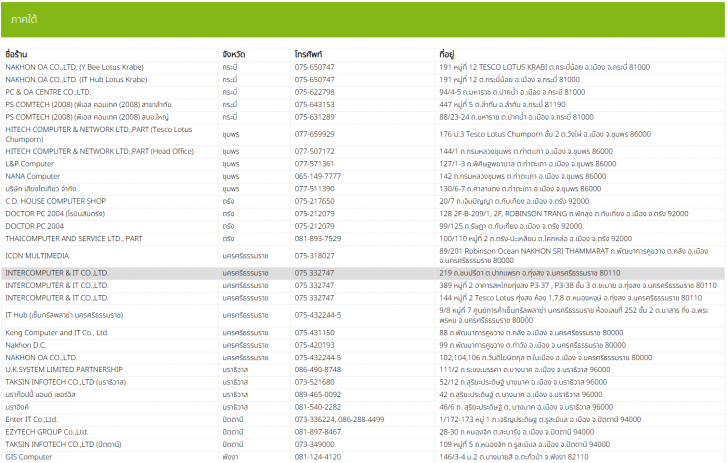
Task: Click phone number 077-511390
Action: pos(314,189)
